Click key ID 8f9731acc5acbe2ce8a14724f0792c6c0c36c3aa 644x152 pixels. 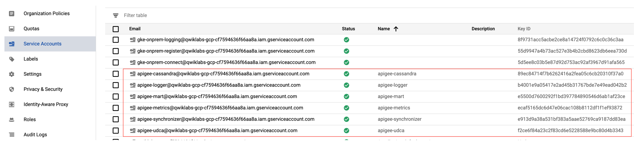(570, 40)
